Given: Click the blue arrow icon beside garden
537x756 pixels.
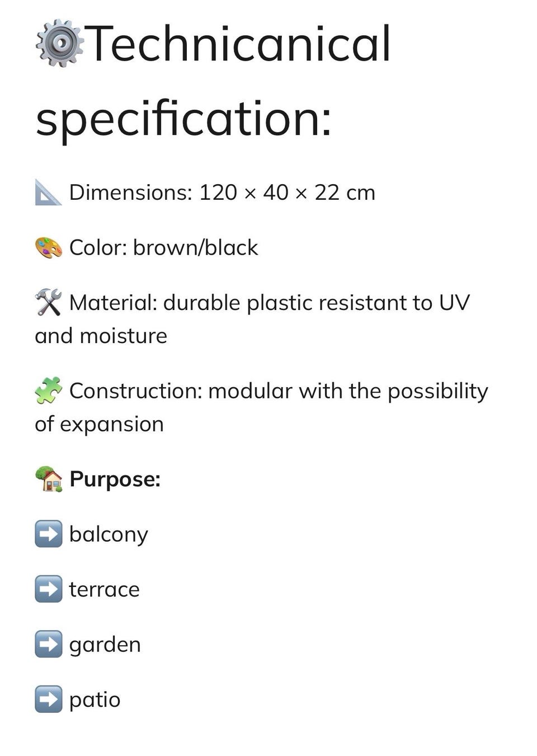Looking at the screenshot, I should coord(48,644).
